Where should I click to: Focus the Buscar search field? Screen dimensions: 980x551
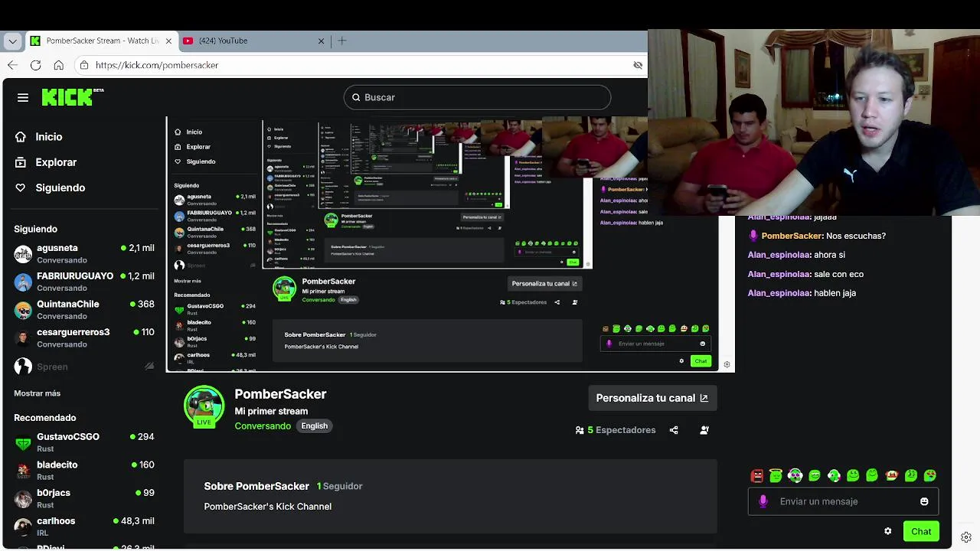pos(477,97)
